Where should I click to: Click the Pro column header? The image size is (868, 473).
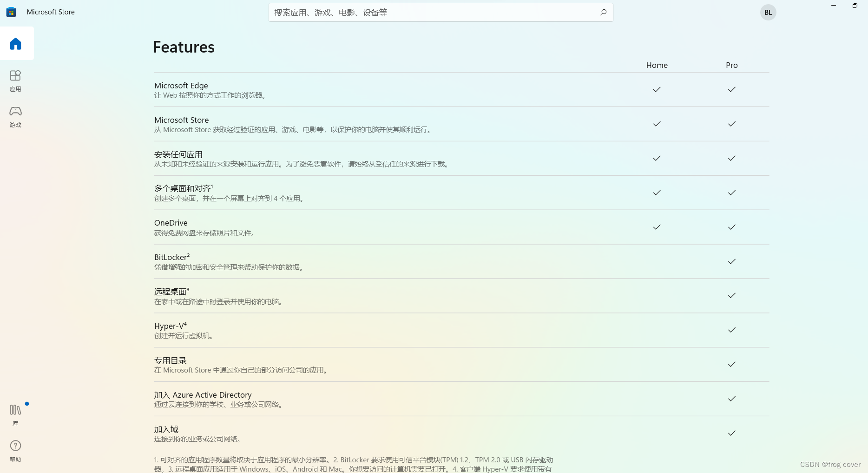(732, 65)
